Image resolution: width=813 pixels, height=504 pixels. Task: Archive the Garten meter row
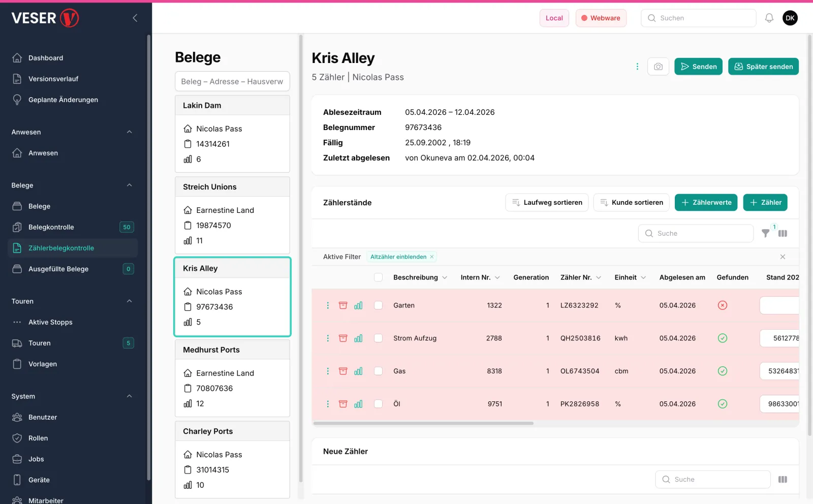pos(343,305)
